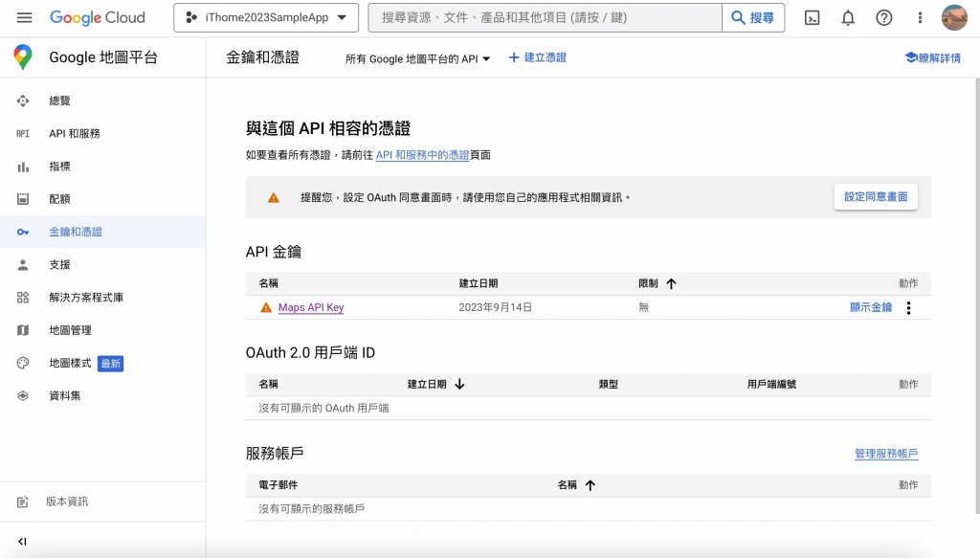The width and height of the screenshot is (980, 558).
Task: Open the hamburger navigation menu
Action: coord(24,17)
